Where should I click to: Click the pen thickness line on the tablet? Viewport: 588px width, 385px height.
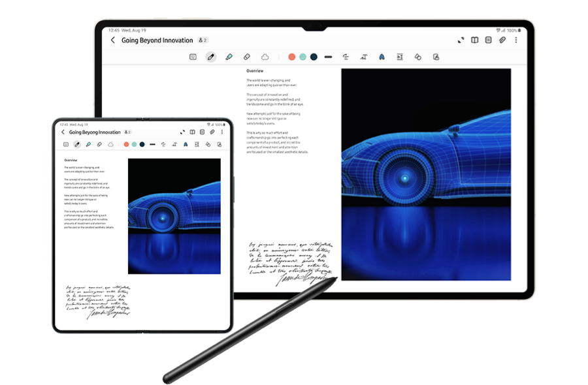click(x=328, y=57)
